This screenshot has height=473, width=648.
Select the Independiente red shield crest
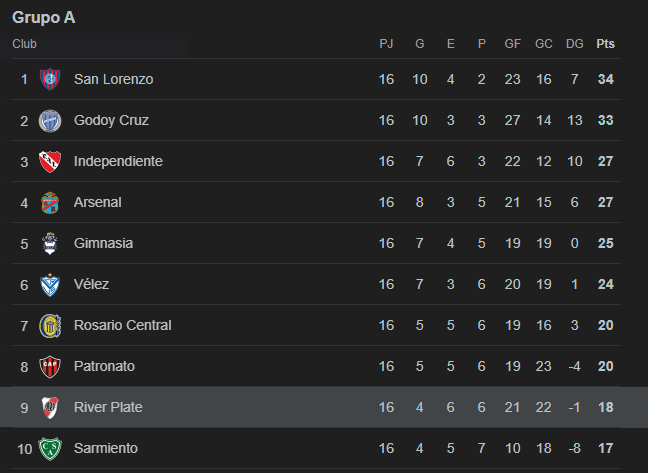50,162
